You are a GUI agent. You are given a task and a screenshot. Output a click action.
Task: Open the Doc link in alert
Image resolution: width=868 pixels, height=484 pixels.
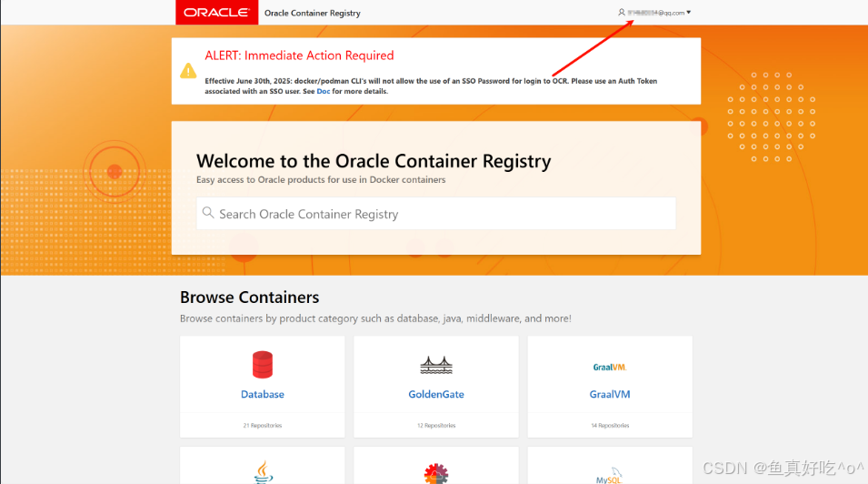[x=324, y=92]
